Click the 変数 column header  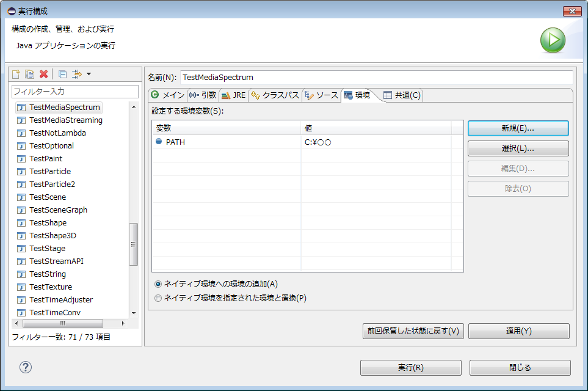(227, 128)
